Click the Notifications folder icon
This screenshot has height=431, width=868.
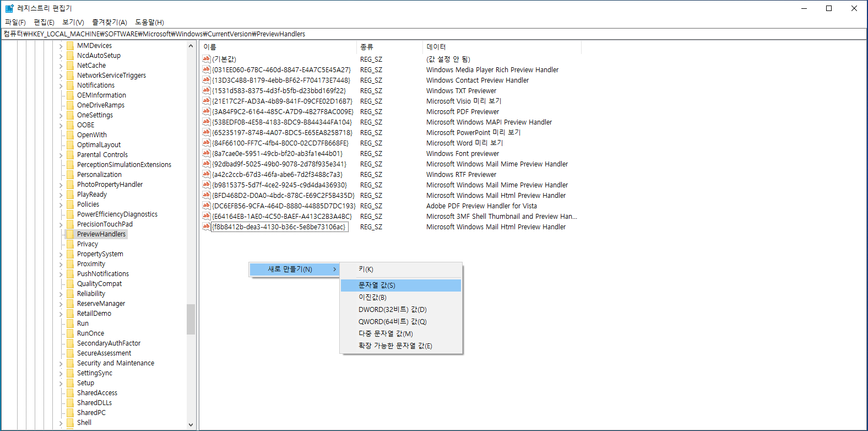[x=70, y=85]
